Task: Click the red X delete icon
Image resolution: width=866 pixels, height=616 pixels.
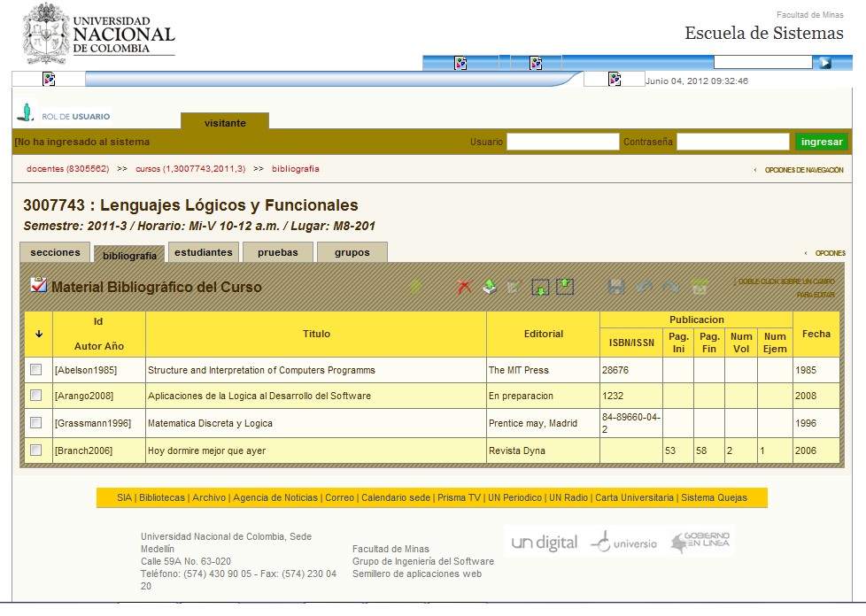Action: (x=464, y=287)
